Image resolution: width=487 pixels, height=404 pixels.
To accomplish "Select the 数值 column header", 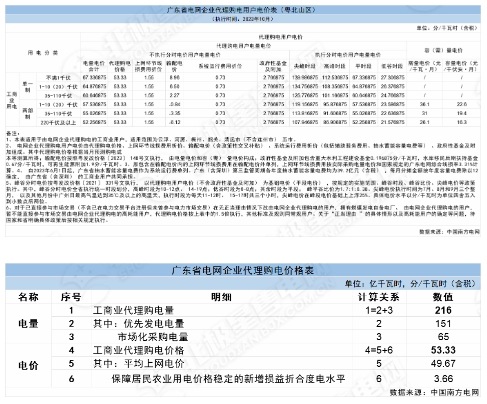I will tap(443, 297).
